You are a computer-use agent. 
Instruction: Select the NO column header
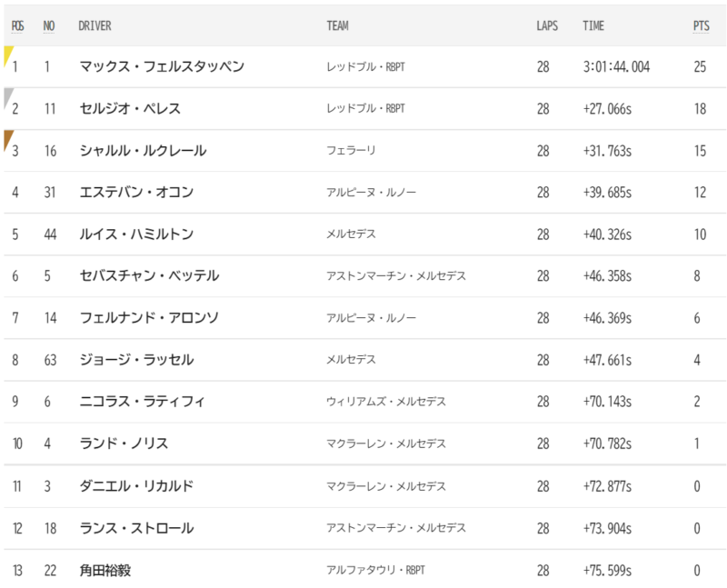tap(49, 26)
